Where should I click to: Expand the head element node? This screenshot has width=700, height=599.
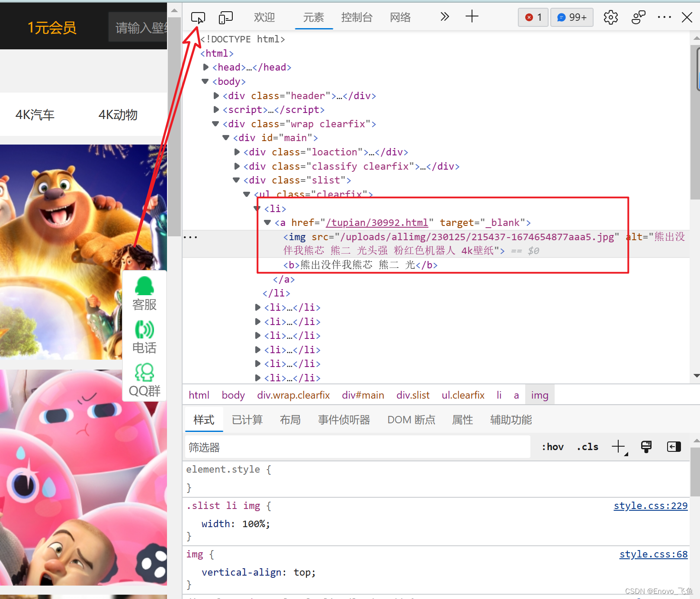click(x=206, y=67)
